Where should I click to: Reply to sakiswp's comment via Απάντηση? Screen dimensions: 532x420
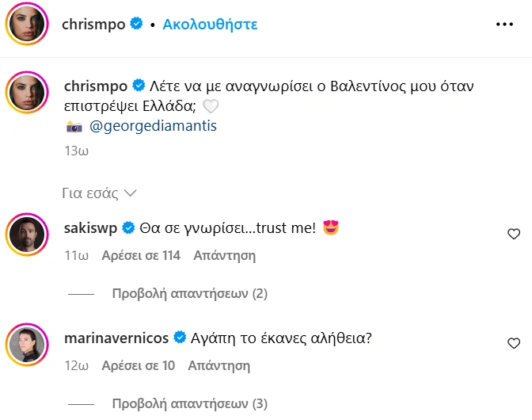[225, 255]
